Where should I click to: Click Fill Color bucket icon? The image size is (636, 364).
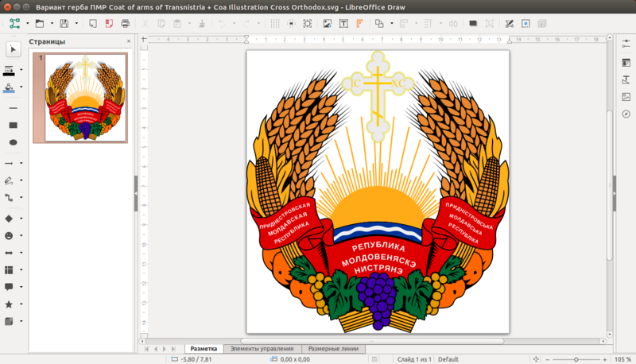9,87
